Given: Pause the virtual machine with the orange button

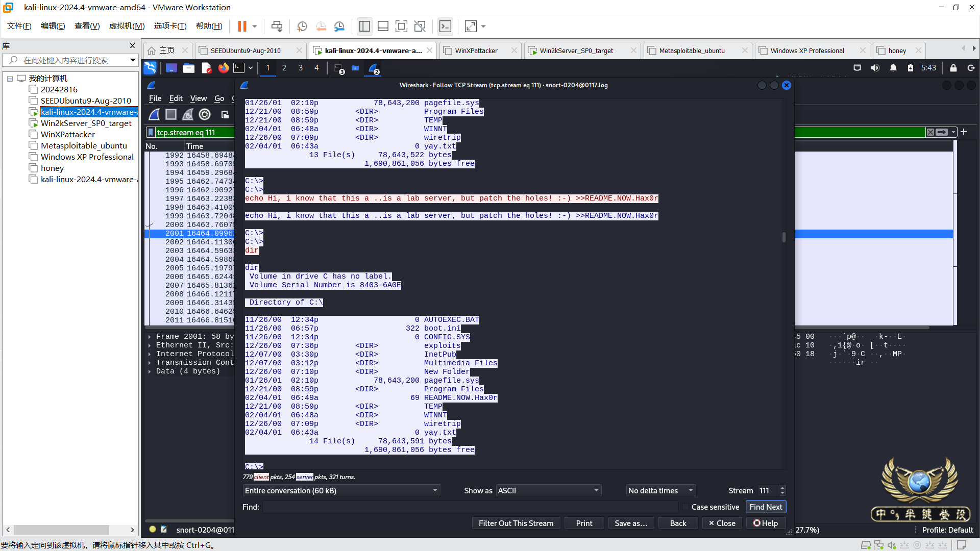Looking at the screenshot, I should [242, 26].
